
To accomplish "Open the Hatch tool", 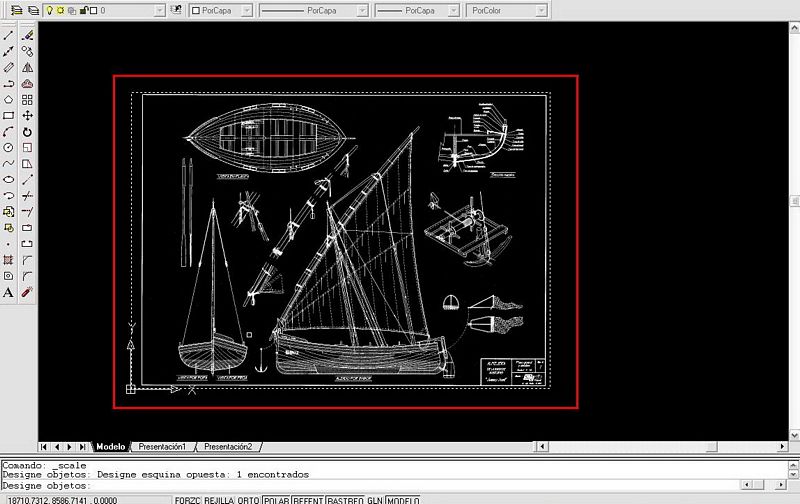I will point(8,260).
